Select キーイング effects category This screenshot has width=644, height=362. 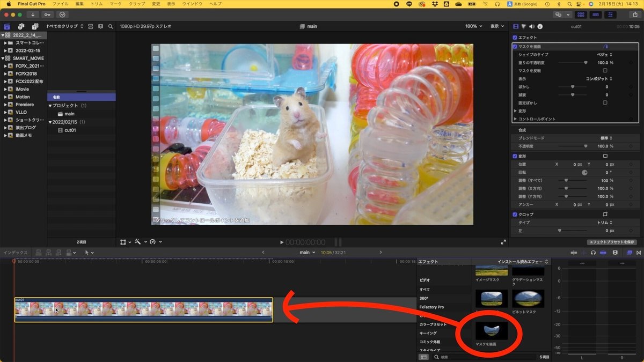click(x=428, y=333)
